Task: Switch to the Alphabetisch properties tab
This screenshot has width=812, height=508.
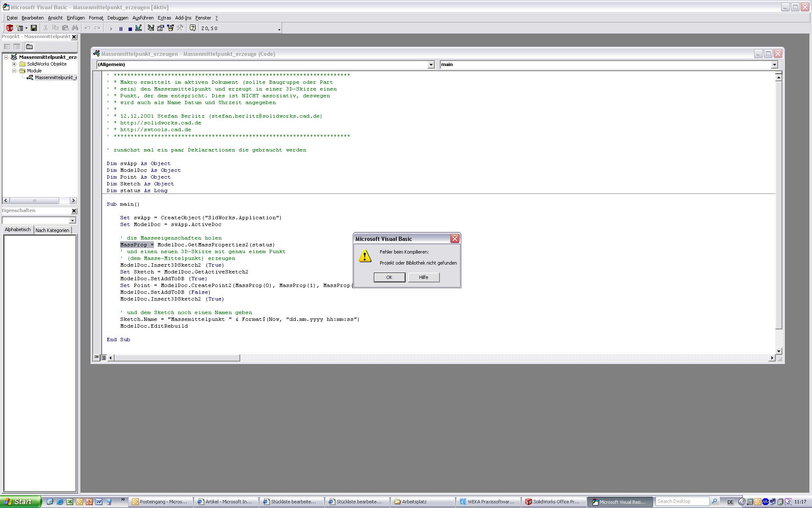Action: pyautogui.click(x=18, y=229)
